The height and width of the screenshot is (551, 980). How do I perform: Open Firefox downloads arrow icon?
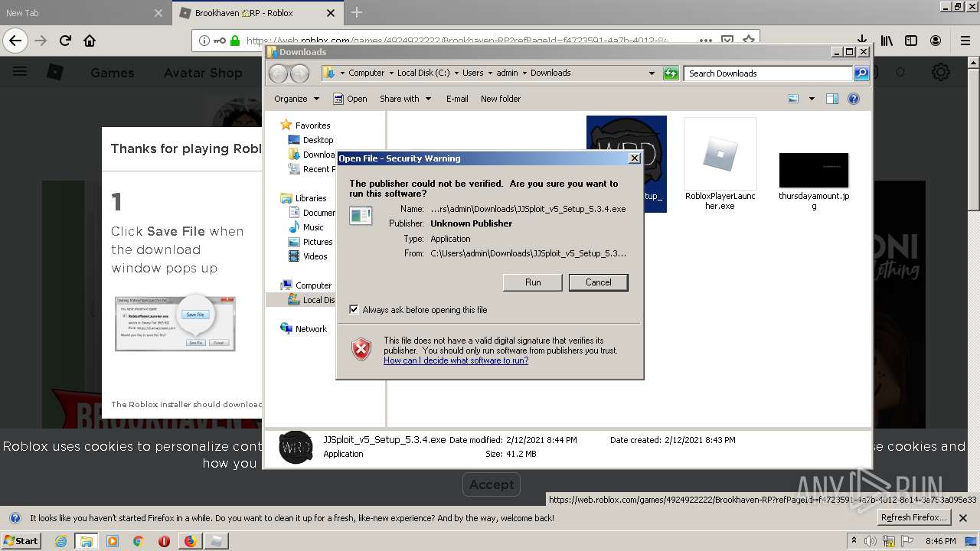pos(861,41)
